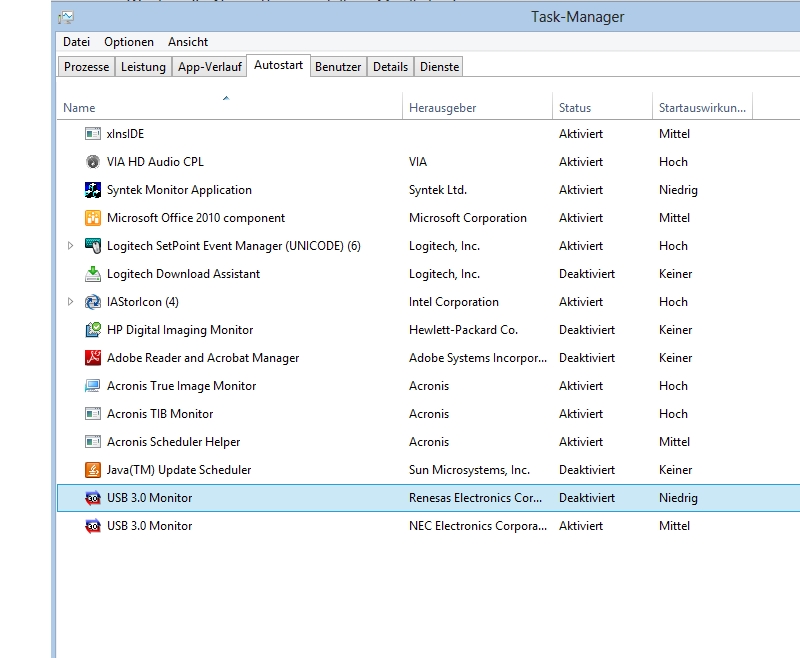
Task: Open the Datei menu
Action: [77, 42]
